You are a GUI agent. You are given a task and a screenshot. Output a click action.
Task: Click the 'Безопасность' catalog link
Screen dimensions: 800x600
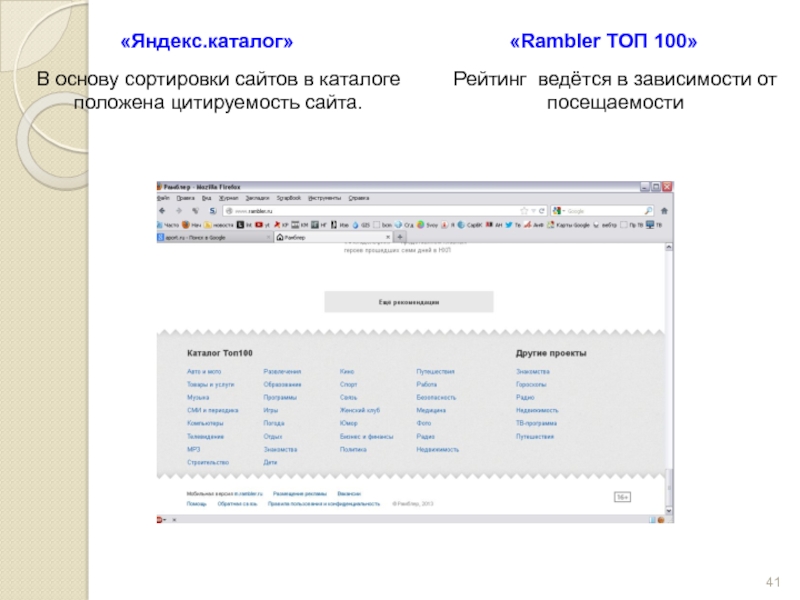click(436, 397)
